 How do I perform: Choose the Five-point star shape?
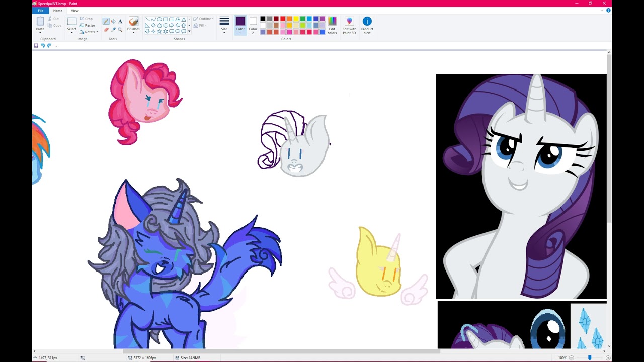(x=159, y=31)
